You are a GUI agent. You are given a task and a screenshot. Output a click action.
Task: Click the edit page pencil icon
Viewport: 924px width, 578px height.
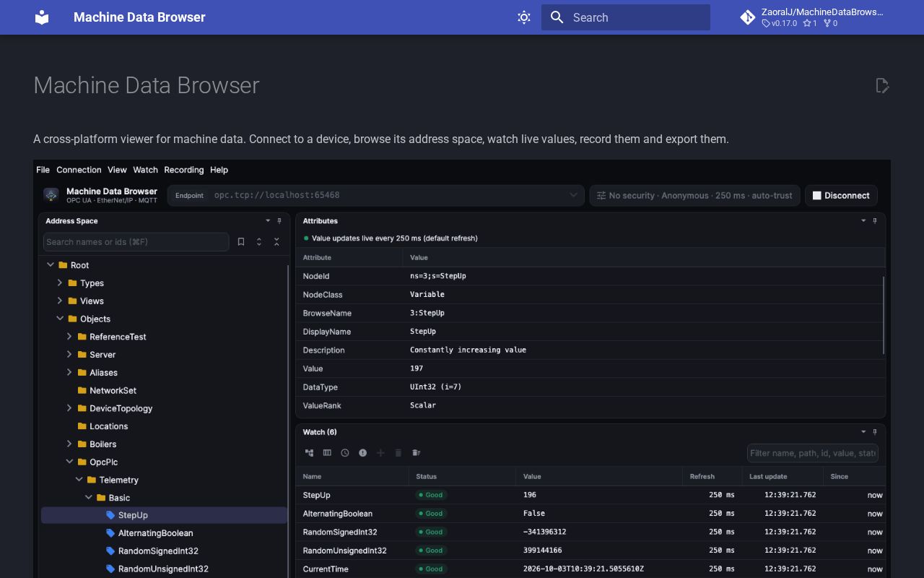click(x=882, y=86)
